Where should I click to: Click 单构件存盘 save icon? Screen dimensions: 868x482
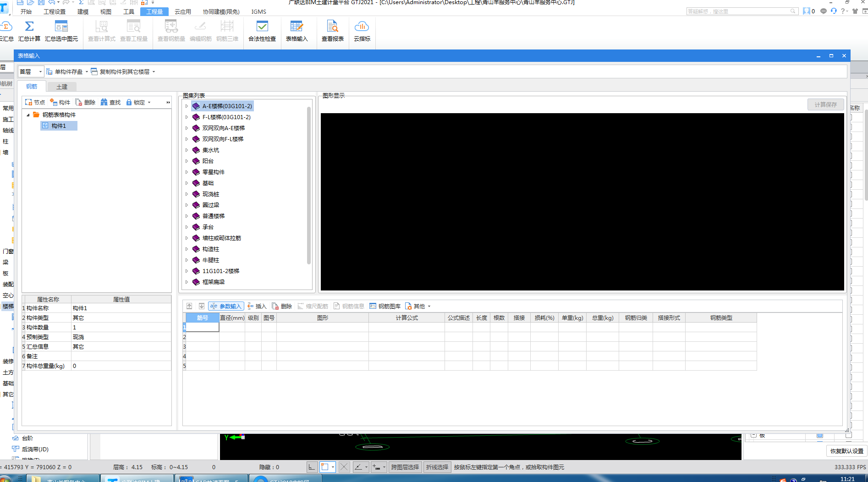(x=49, y=71)
